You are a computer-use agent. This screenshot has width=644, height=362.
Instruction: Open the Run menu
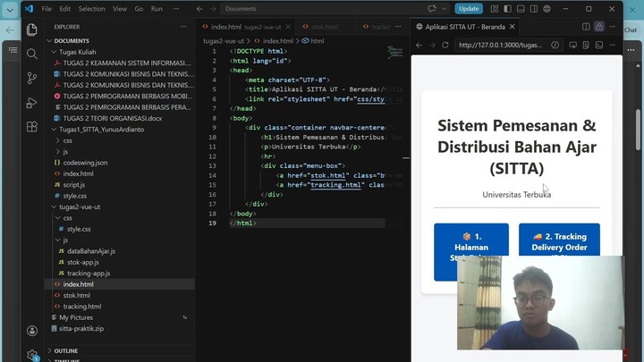(157, 9)
